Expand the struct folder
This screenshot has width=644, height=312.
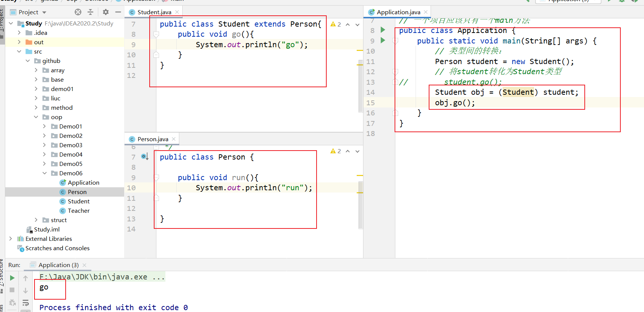tap(36, 220)
